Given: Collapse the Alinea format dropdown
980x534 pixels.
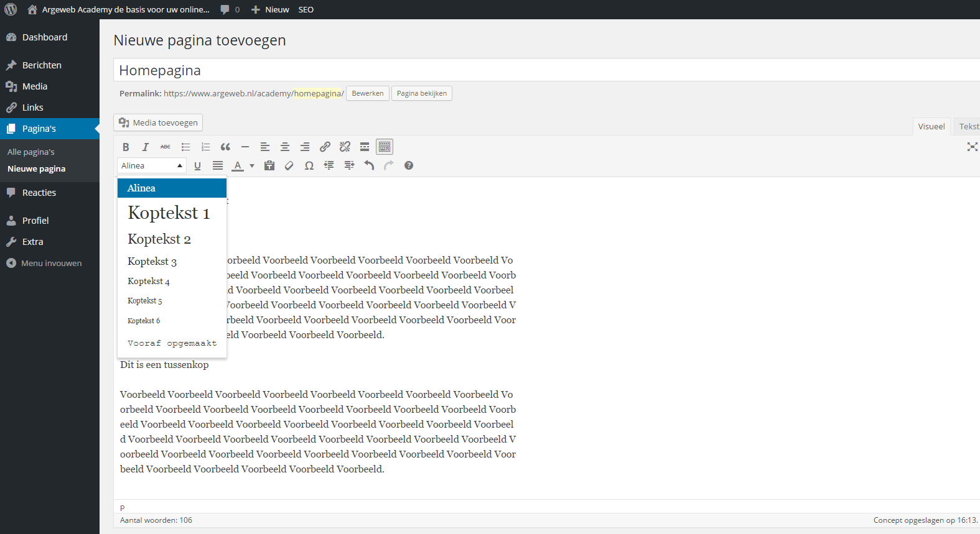Looking at the screenshot, I should (x=151, y=166).
